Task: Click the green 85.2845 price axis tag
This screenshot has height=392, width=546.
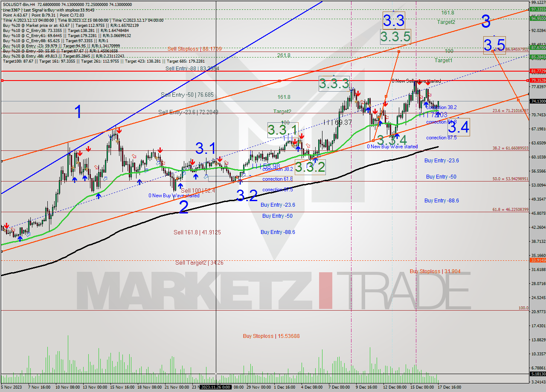Action: (x=537, y=57)
